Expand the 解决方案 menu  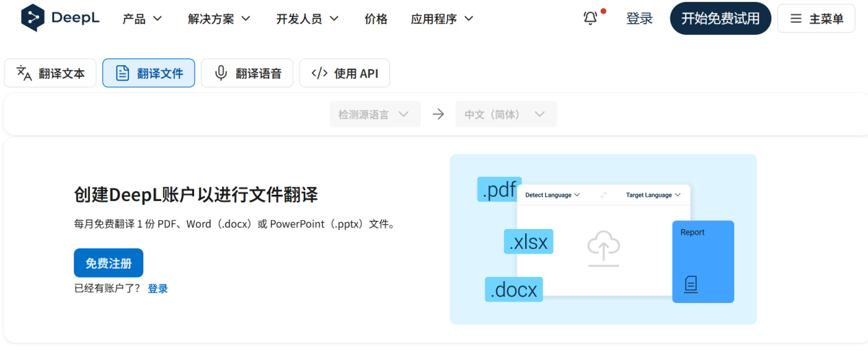[219, 19]
